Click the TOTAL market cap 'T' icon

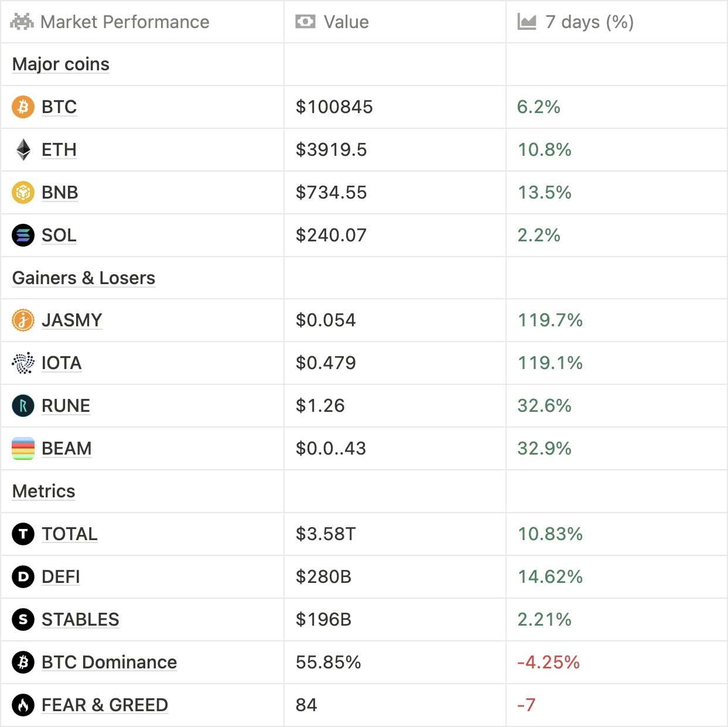point(23,534)
